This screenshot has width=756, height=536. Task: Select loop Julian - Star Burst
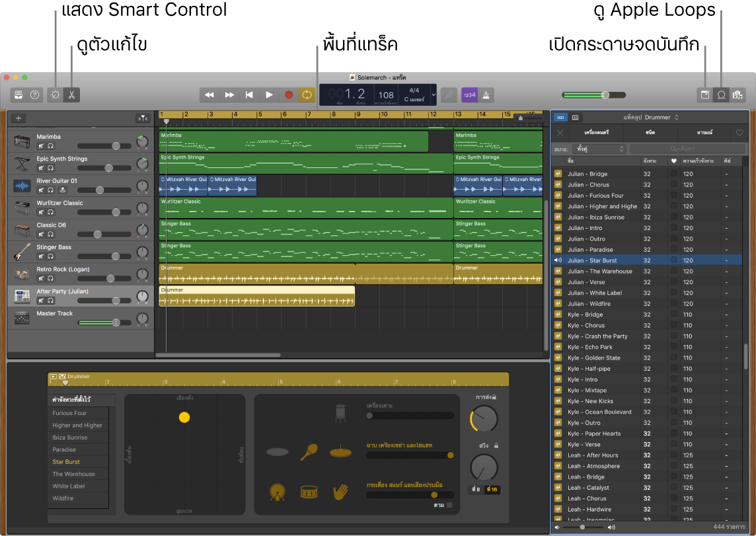646,260
